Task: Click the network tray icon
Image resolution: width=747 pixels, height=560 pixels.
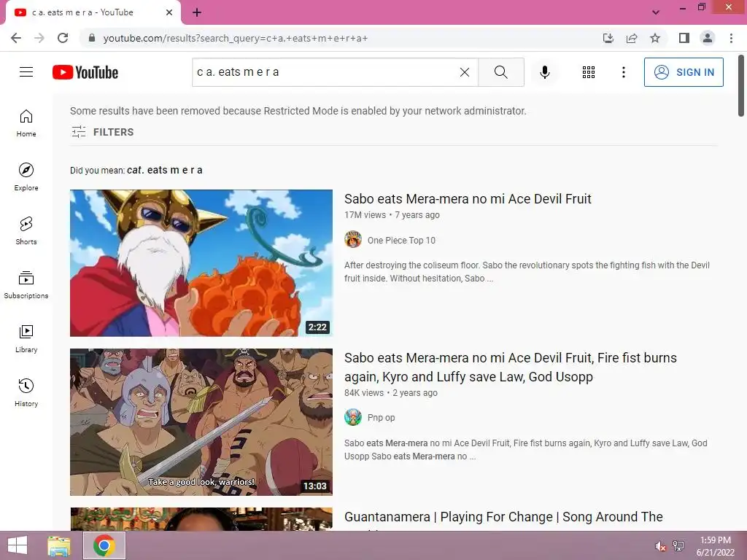Action: point(678,545)
